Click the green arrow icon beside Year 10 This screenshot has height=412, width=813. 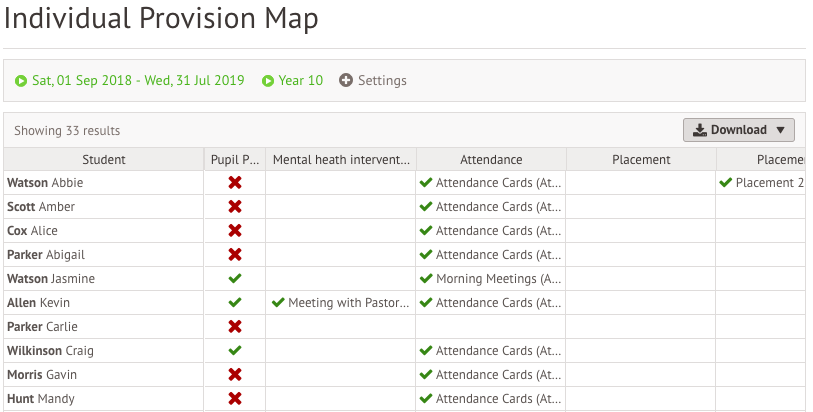click(x=268, y=81)
